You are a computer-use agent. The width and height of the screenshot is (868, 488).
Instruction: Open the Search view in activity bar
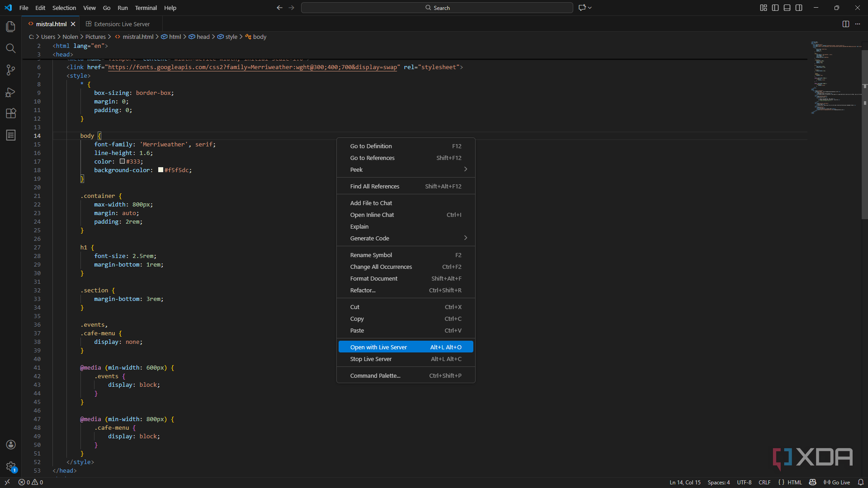[11, 48]
